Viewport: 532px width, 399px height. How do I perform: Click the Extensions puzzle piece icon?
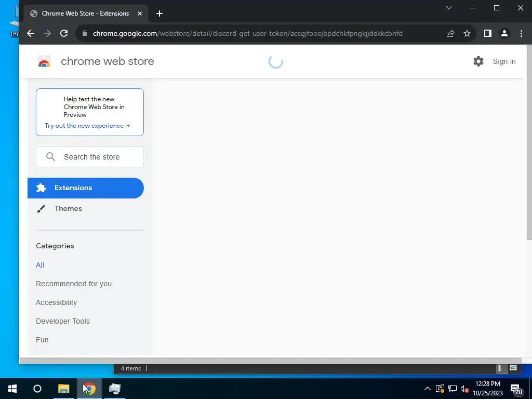(41, 188)
